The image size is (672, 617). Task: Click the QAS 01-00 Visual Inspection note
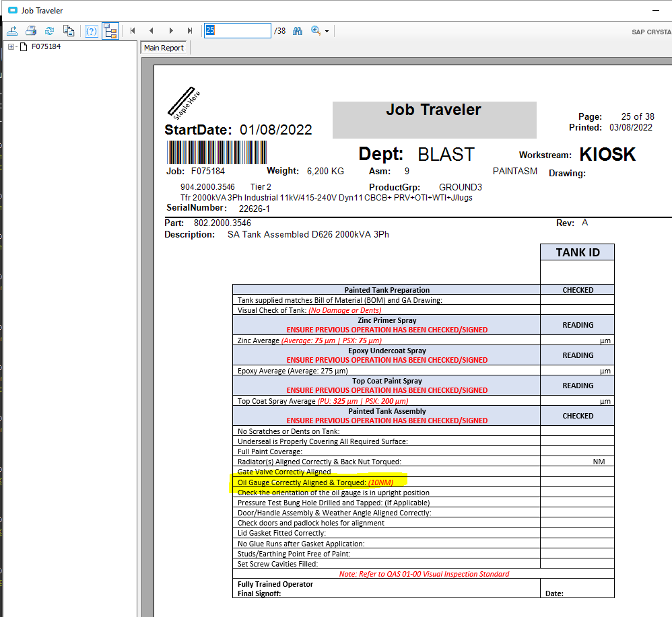click(424, 574)
